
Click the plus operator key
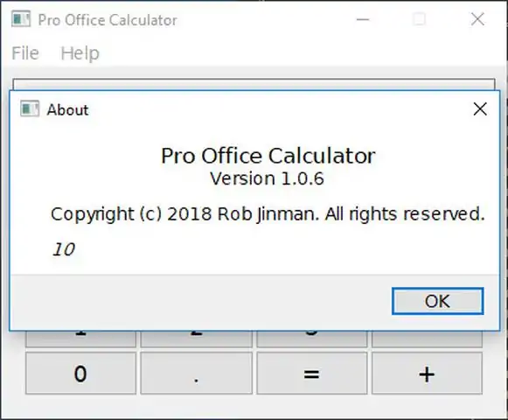(427, 374)
